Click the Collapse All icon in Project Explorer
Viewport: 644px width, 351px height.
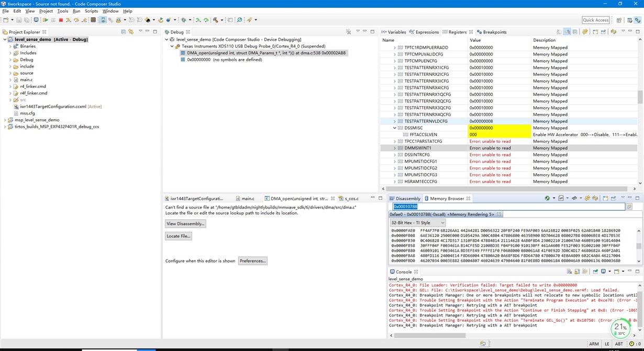point(124,32)
